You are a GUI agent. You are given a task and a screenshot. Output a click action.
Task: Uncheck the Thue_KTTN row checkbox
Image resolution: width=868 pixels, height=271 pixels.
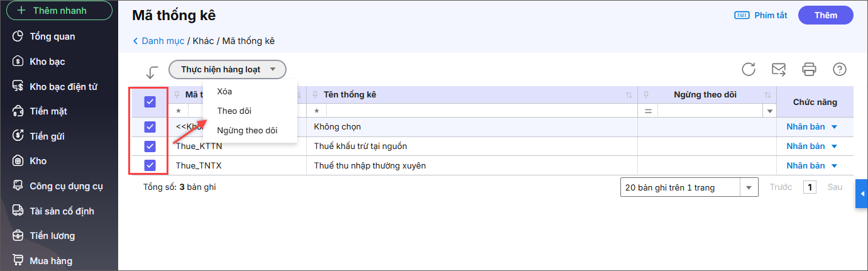point(150,147)
